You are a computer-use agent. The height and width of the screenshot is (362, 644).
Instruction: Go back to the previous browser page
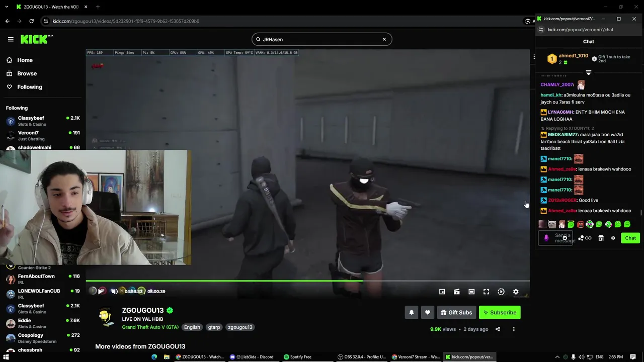[7, 21]
